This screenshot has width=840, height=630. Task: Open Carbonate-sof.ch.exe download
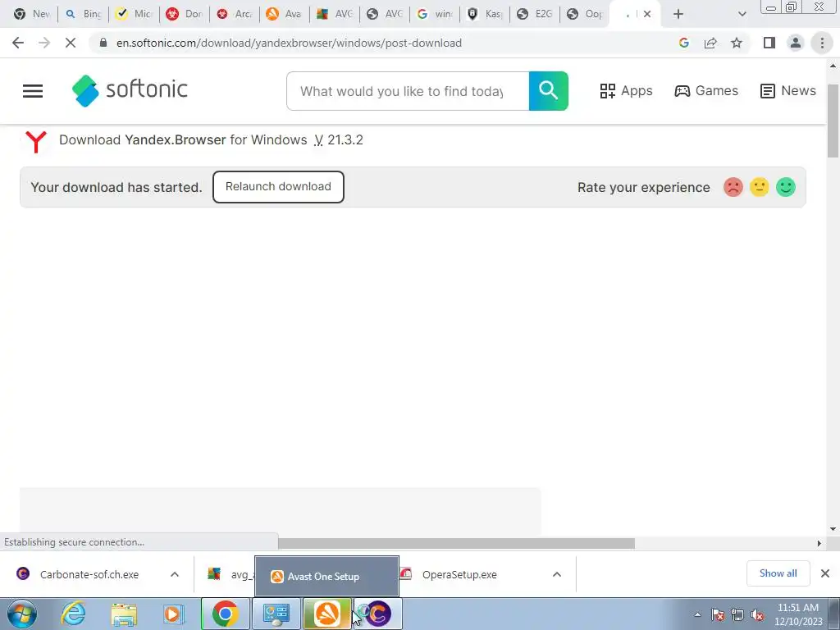pyautogui.click(x=89, y=574)
